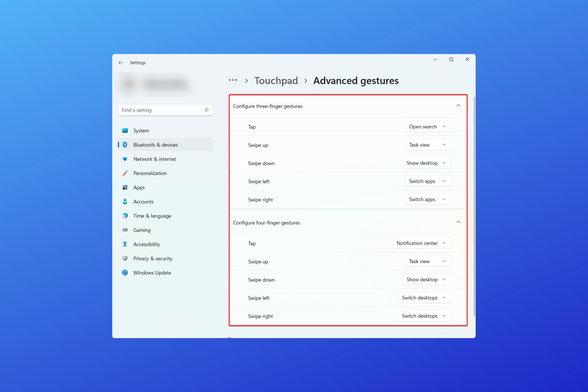Screen dimensions: 588x392
Task: Open Apps settings category
Action: click(x=165, y=187)
